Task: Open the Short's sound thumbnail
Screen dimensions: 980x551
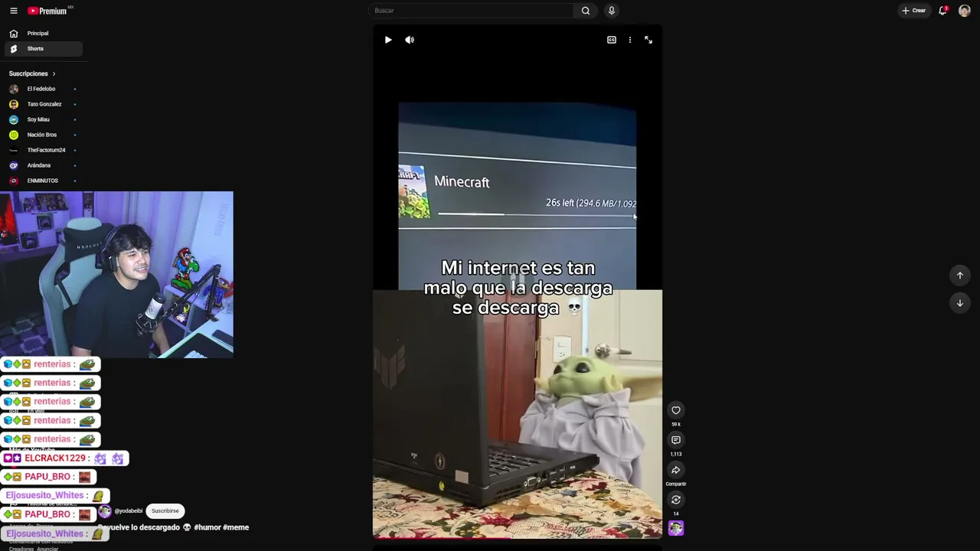Action: (676, 528)
